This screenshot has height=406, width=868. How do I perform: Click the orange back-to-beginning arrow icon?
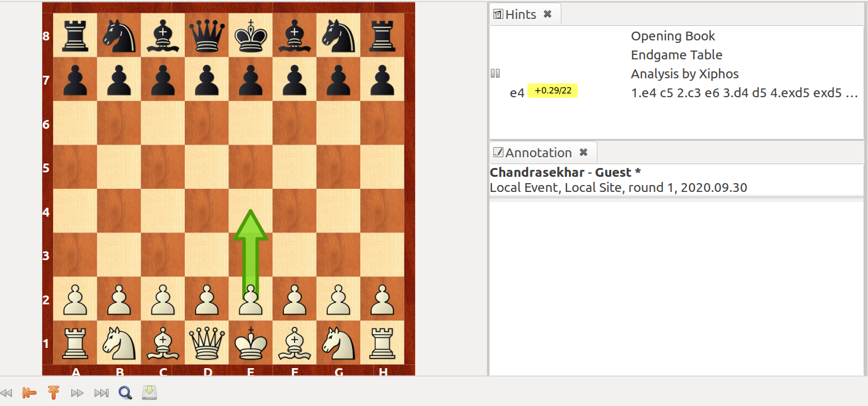pyautogui.click(x=29, y=393)
